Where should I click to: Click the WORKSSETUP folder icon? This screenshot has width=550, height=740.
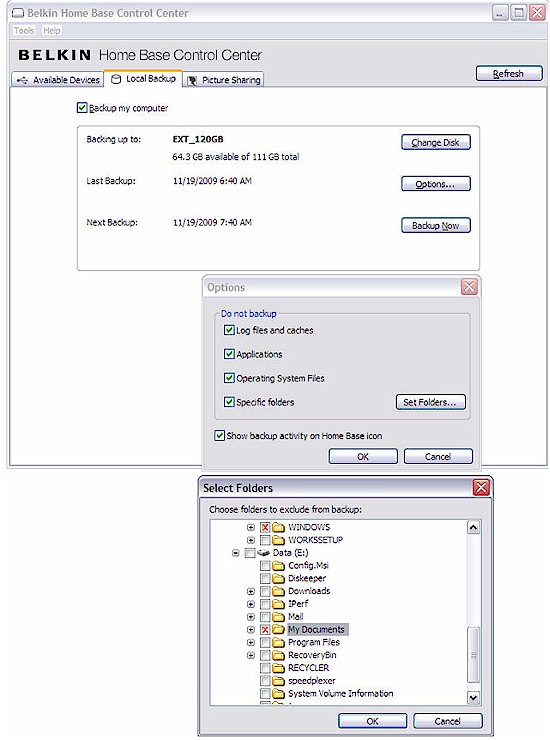pyautogui.click(x=279, y=540)
